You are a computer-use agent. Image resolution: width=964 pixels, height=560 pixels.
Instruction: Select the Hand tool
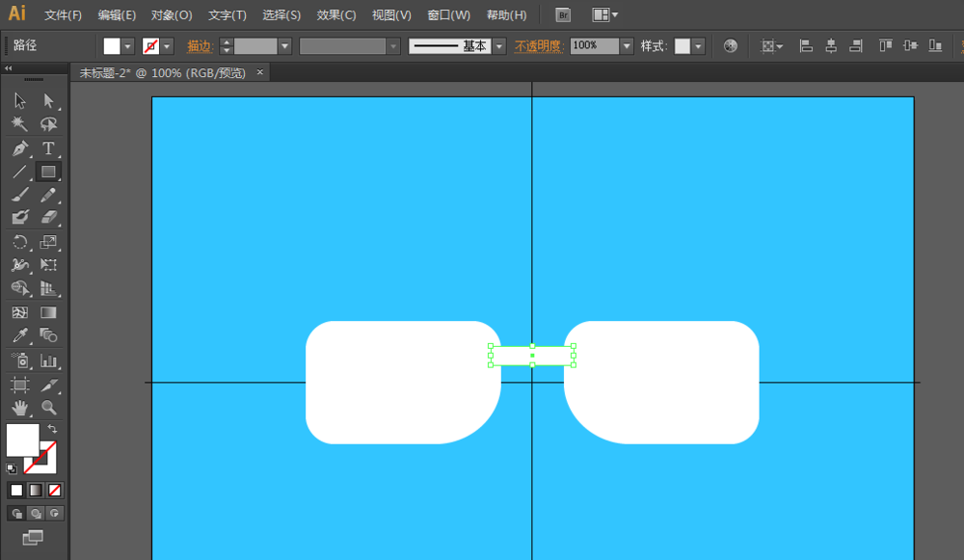pyautogui.click(x=19, y=408)
